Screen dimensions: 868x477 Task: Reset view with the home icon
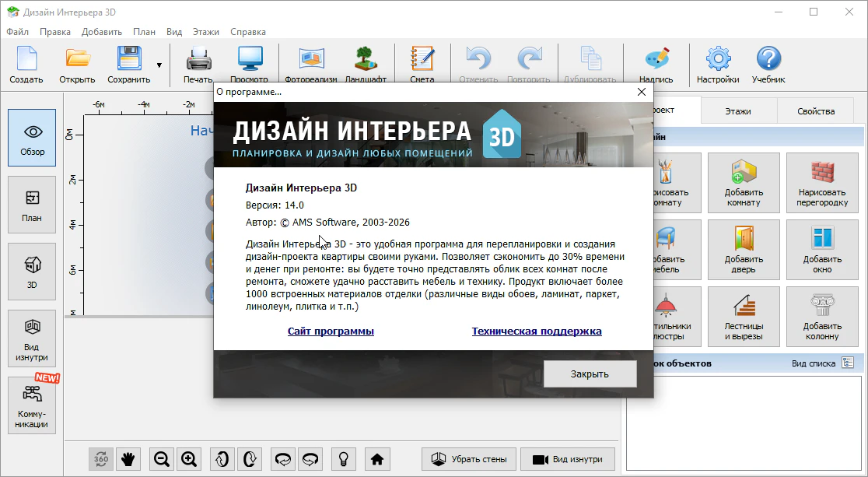[377, 459]
